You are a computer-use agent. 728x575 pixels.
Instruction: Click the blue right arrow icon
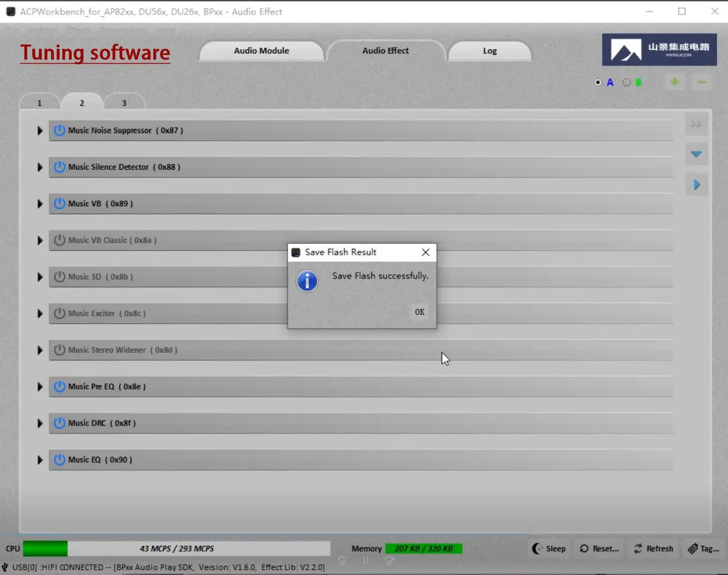click(697, 185)
